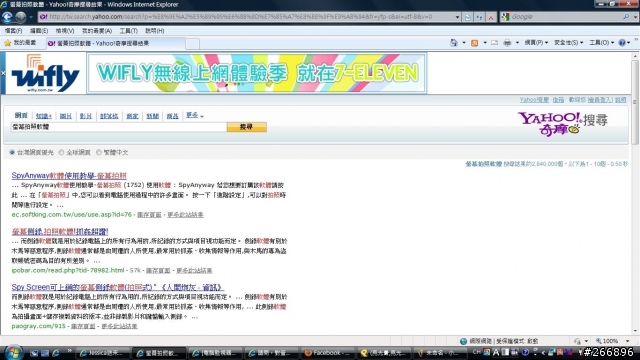Click the yellow Search button
The image size is (640, 360).
point(247,127)
